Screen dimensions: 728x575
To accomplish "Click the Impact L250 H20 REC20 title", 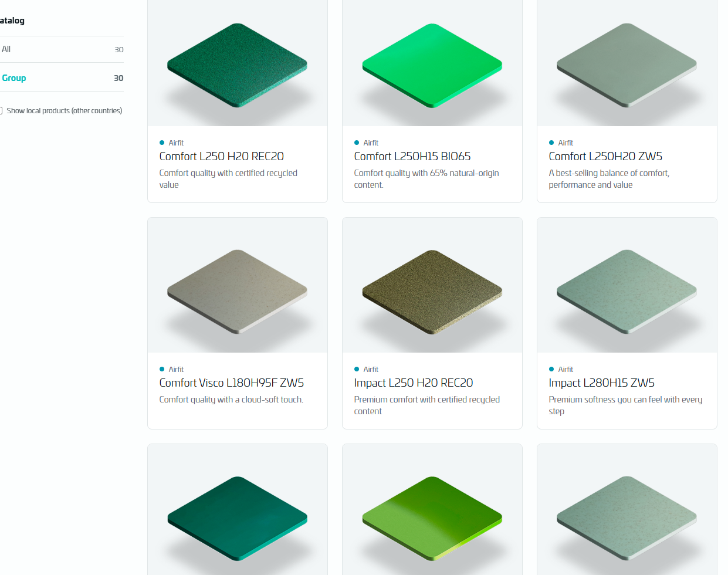I will pyautogui.click(x=414, y=383).
